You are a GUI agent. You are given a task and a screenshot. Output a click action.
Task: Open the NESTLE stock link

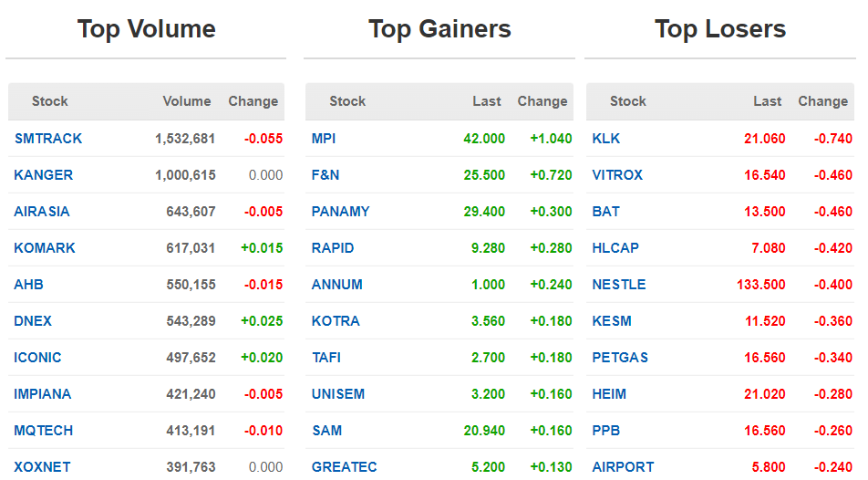(619, 285)
